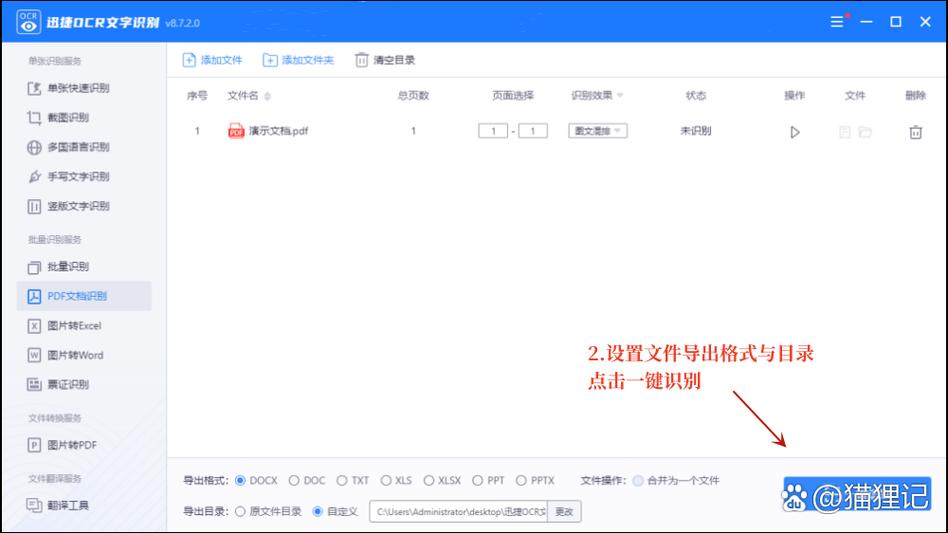Click the OCR eye app logo

pos(28,22)
